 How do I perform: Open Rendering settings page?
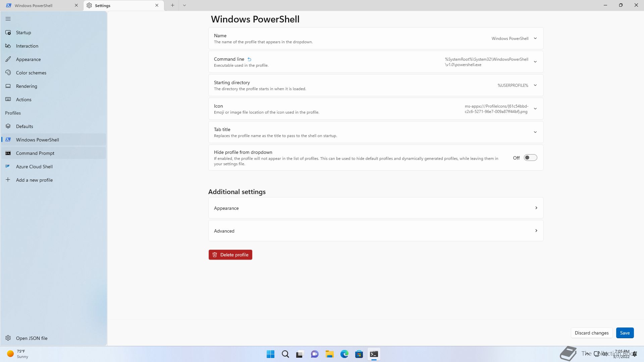tap(54, 86)
